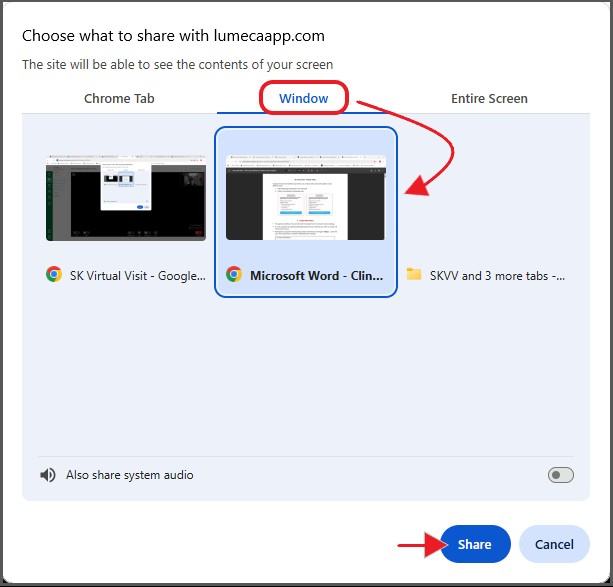Click the 'site will be able to see' notice

(x=178, y=65)
